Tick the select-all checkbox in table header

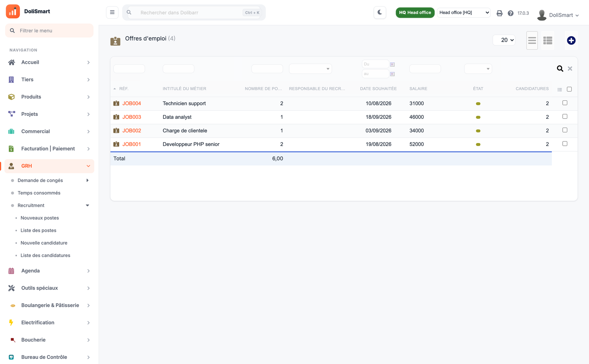(x=569, y=89)
